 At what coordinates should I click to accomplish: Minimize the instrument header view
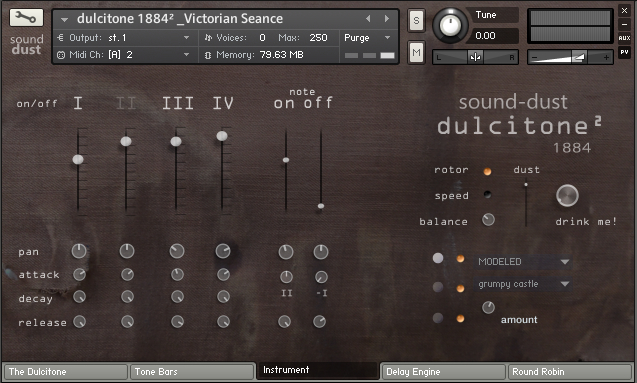624,24
